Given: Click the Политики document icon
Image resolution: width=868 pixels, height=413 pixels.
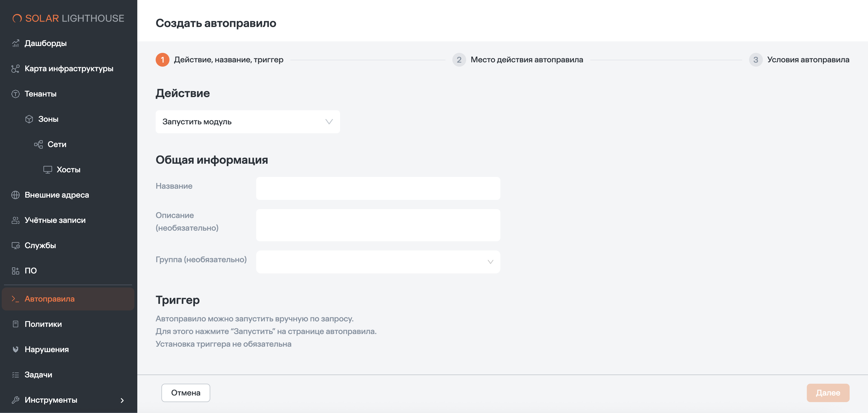Looking at the screenshot, I should [x=16, y=324].
